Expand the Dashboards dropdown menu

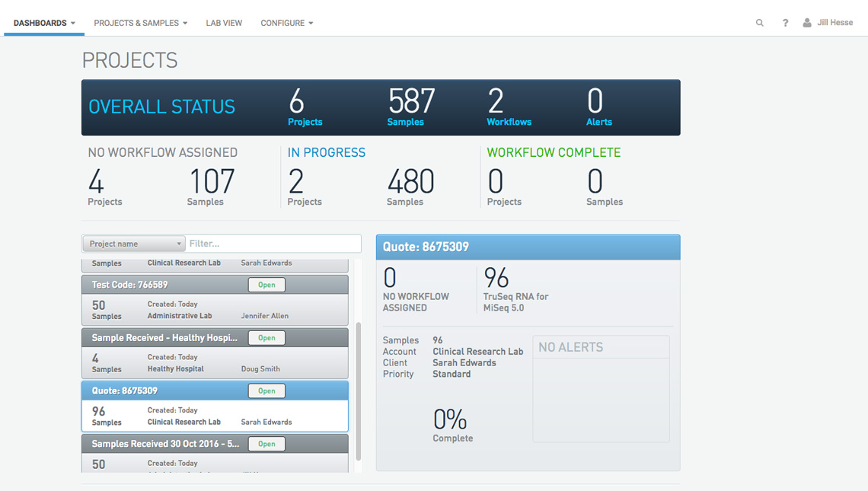[44, 23]
